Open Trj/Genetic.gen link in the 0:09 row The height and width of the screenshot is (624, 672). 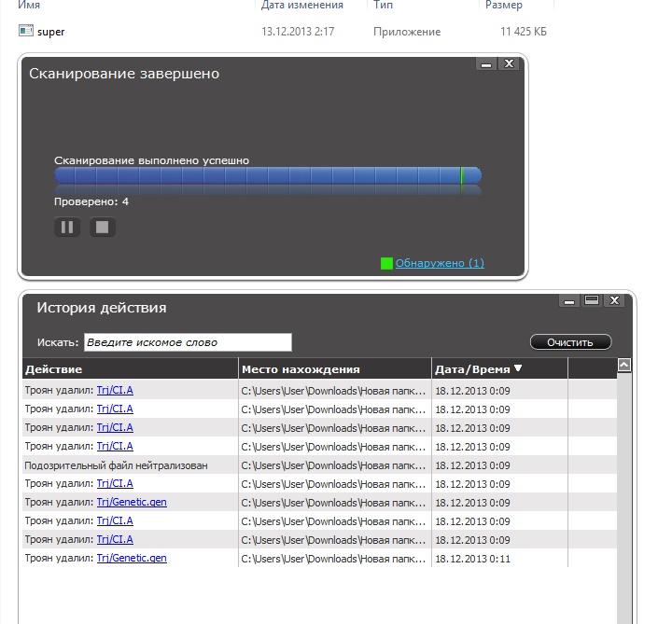pos(132,502)
